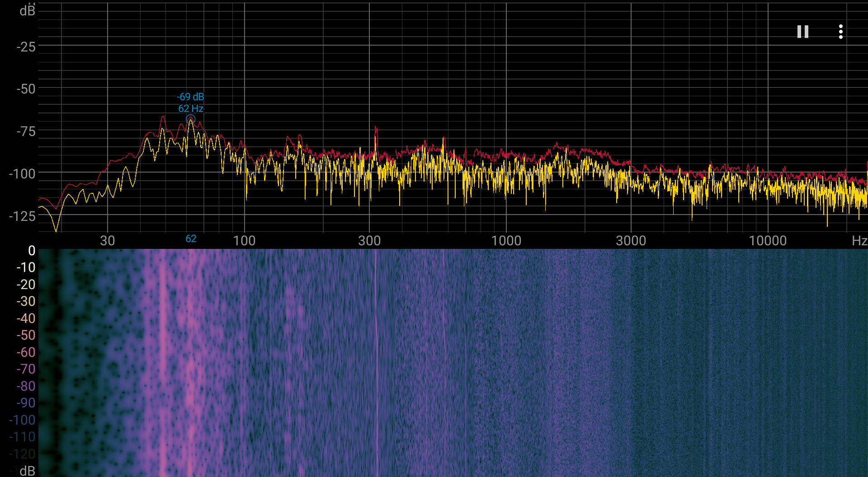Click the '-69 dB' peak label

tap(190, 97)
